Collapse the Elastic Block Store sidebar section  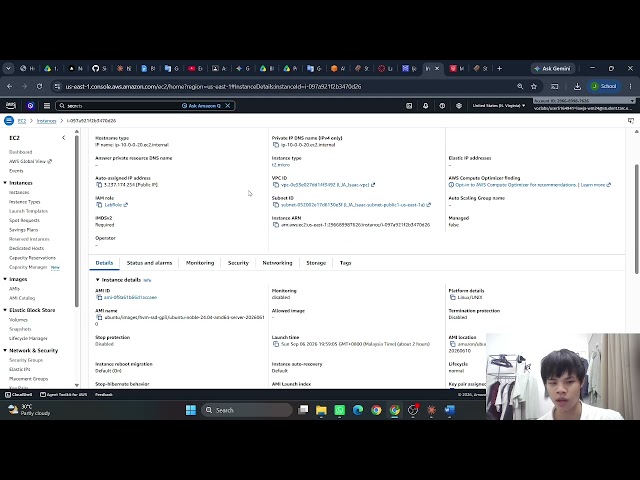click(5, 310)
